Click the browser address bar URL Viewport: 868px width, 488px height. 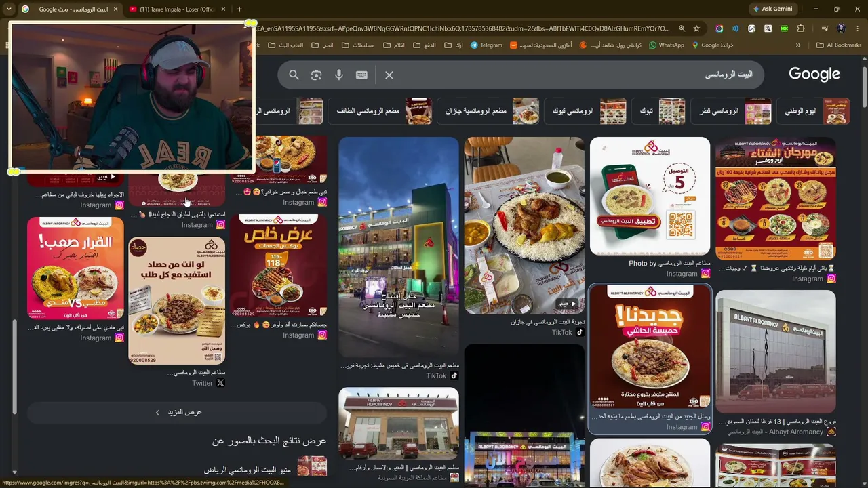(464, 28)
